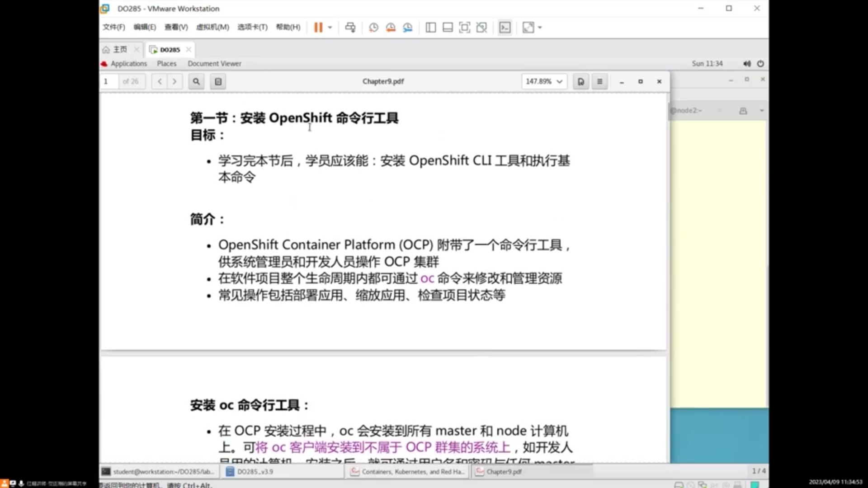Toggle the thumbnail bar icon in VMware toolbar
The height and width of the screenshot is (488, 868).
(x=448, y=28)
